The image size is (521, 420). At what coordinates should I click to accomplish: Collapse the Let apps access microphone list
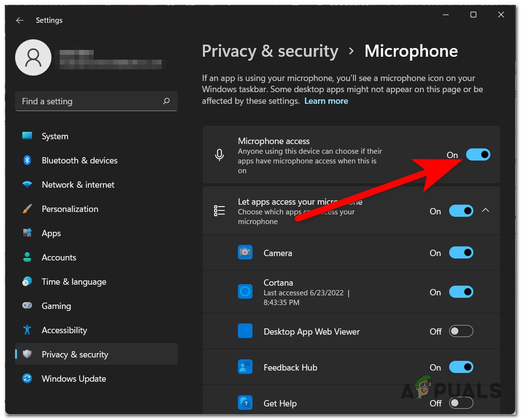coord(486,210)
